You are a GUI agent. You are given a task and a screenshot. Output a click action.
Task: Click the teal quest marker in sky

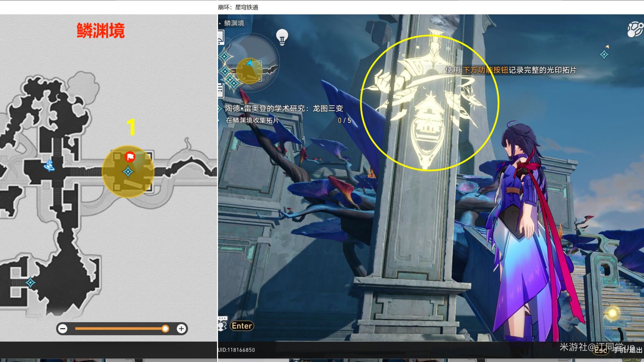click(x=604, y=54)
